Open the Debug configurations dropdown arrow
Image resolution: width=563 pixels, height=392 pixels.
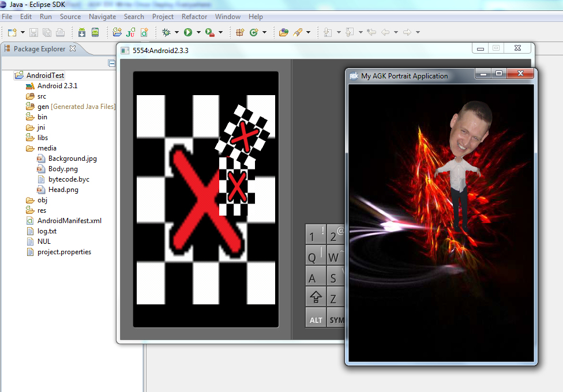point(177,32)
